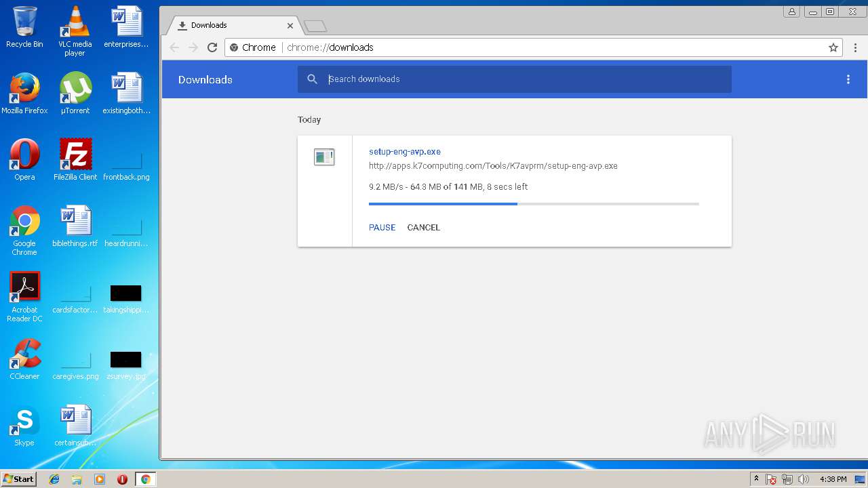This screenshot has height=488, width=868.
Task: Select the Skype desktop shortcut
Action: pyautogui.click(x=24, y=426)
